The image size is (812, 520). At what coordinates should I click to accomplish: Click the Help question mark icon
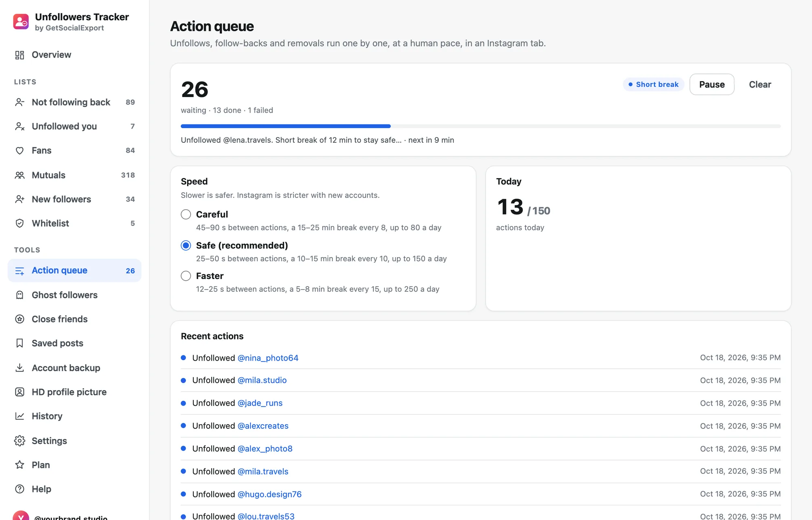(19, 489)
